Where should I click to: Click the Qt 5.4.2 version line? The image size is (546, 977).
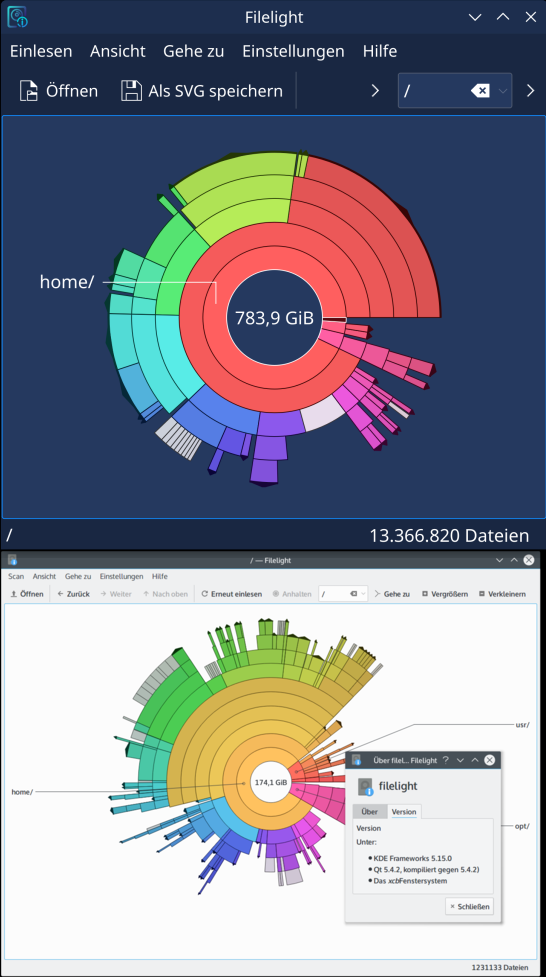[x=427, y=869]
